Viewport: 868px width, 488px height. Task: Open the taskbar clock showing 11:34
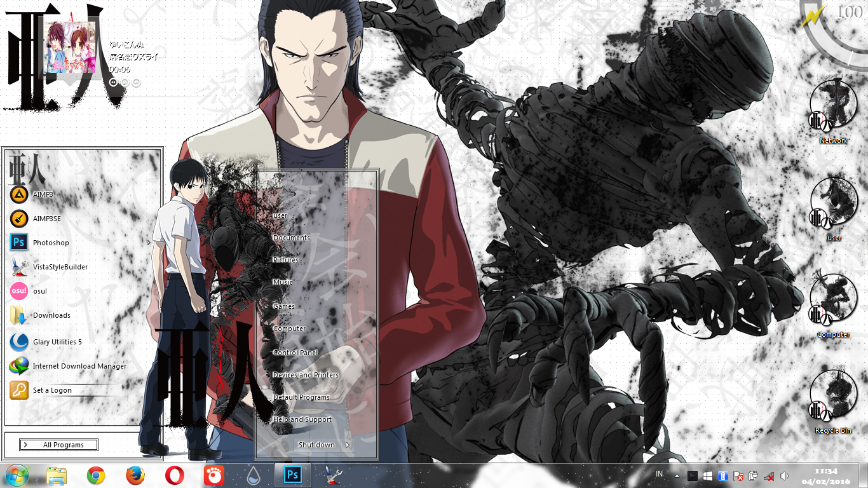coord(827,476)
